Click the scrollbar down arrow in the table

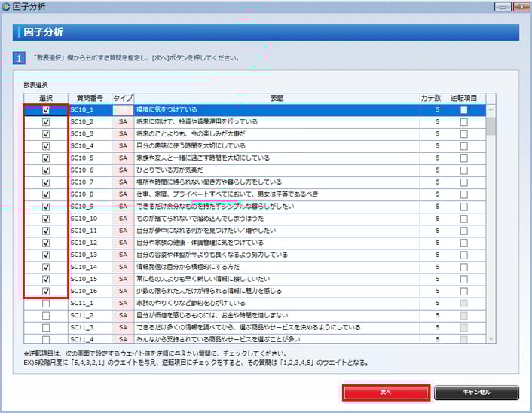(x=491, y=339)
